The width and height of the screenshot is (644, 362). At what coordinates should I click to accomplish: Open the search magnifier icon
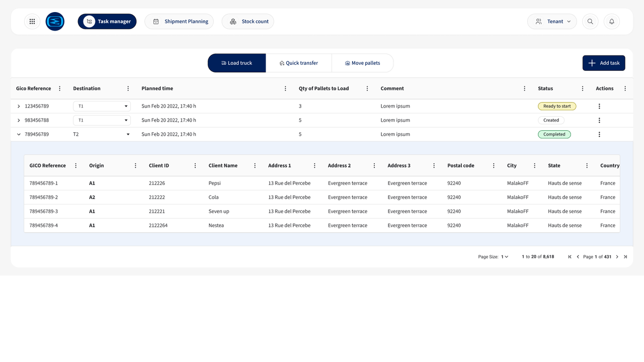point(590,22)
